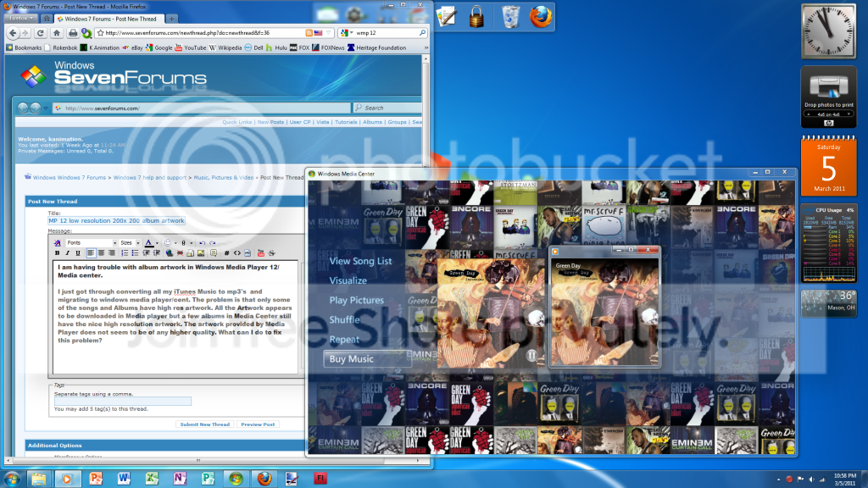The width and height of the screenshot is (868, 488).
Task: Open Wikipedia bookmark
Action: (x=225, y=48)
